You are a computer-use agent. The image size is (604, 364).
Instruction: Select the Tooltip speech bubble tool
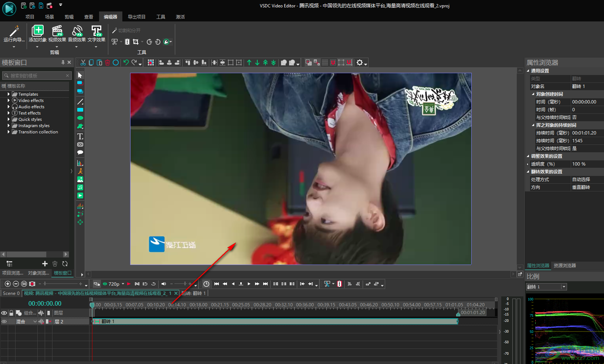80,153
